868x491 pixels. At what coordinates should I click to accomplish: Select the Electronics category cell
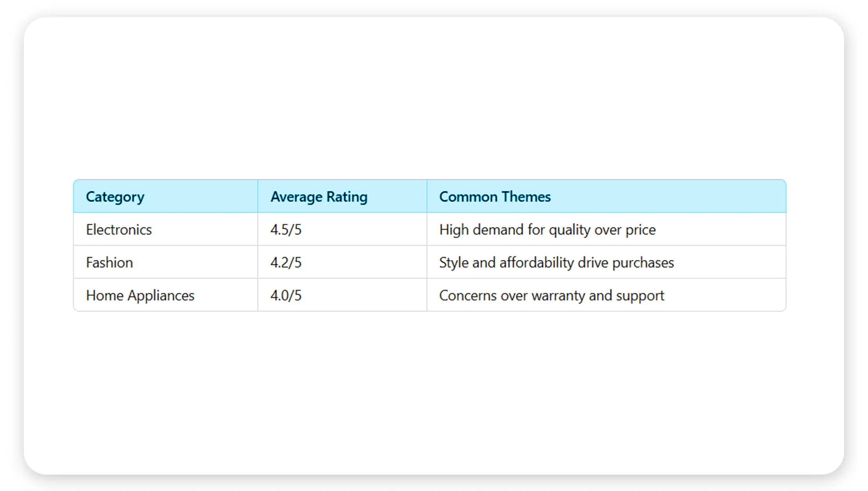[x=166, y=229]
